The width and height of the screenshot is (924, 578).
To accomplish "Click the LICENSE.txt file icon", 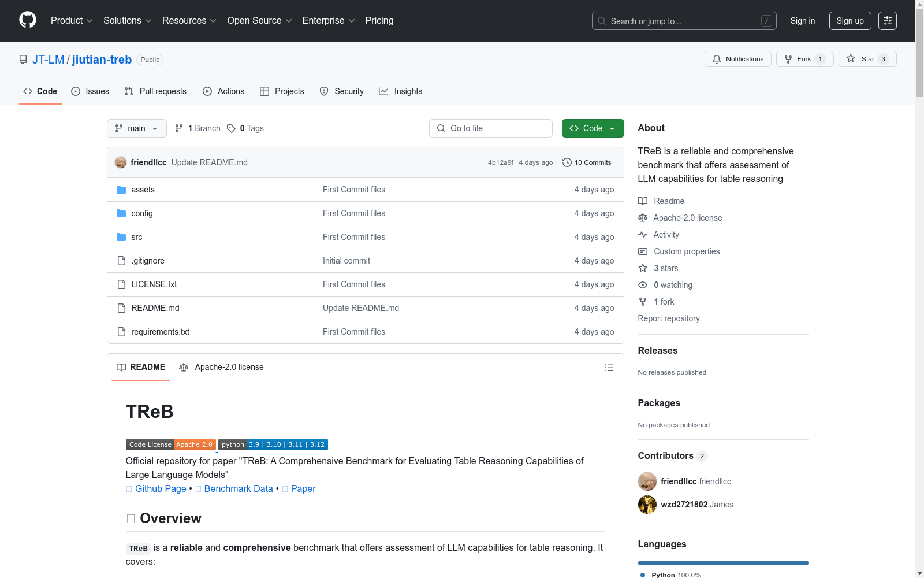I will point(121,284).
